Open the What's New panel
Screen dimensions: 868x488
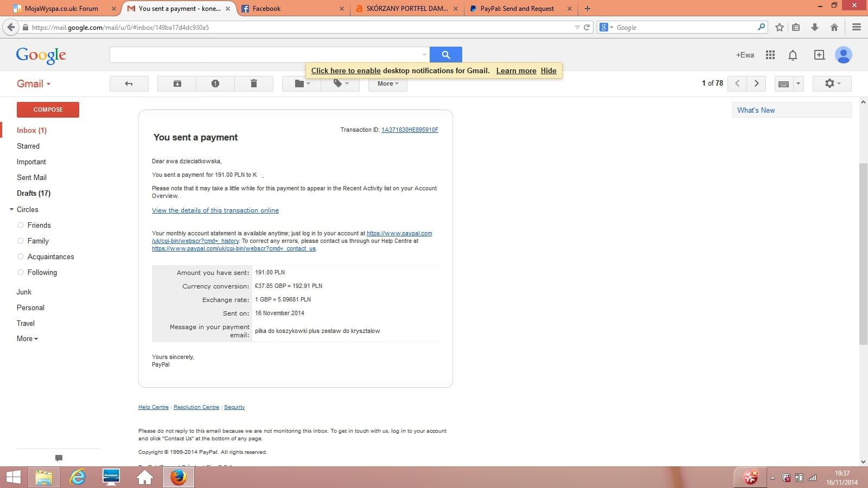792,110
